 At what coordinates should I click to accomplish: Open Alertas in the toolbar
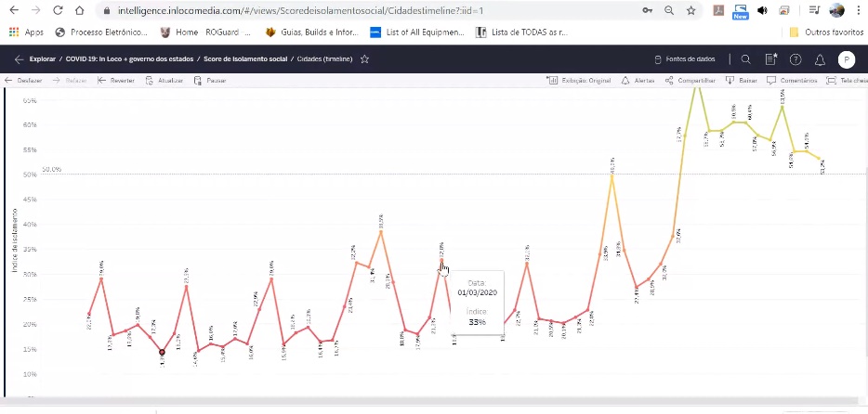[638, 81]
